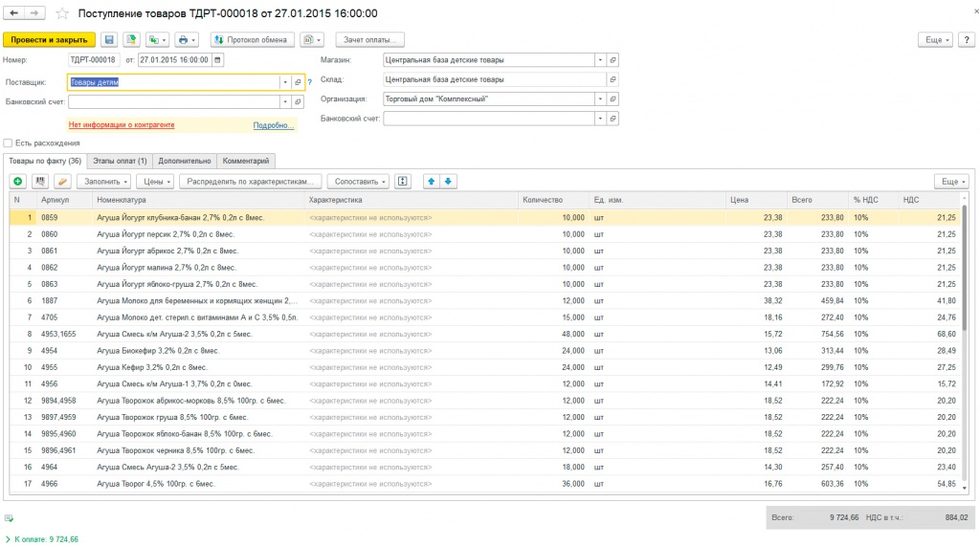Move row up with blue up arrow
Viewport: 980px width, 546px height.
click(x=432, y=181)
